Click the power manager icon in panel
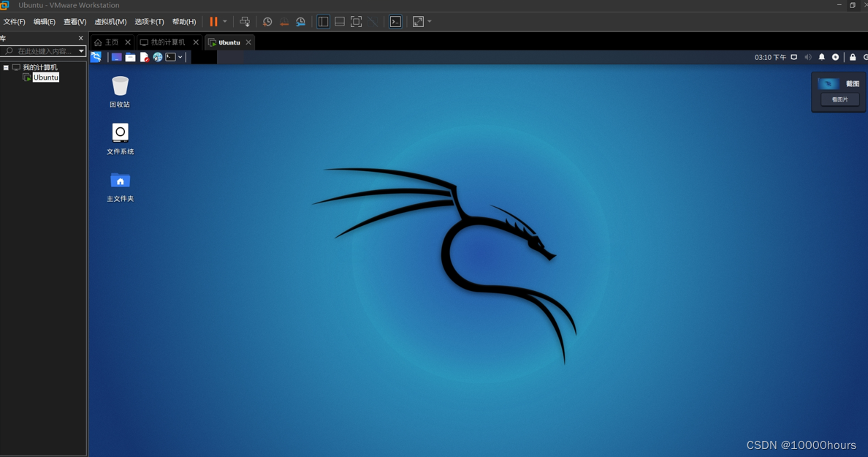 [x=835, y=57]
